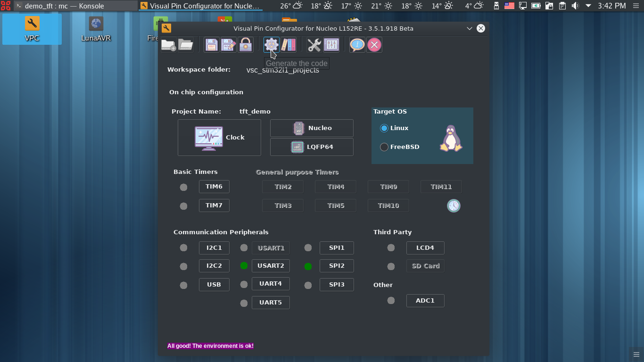Click the new project folder icon

tap(168, 45)
